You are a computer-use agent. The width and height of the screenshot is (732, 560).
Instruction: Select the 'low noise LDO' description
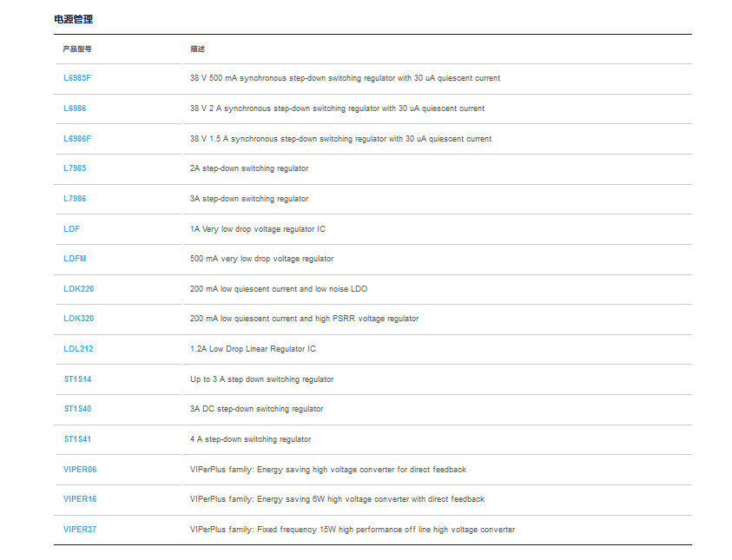(279, 289)
